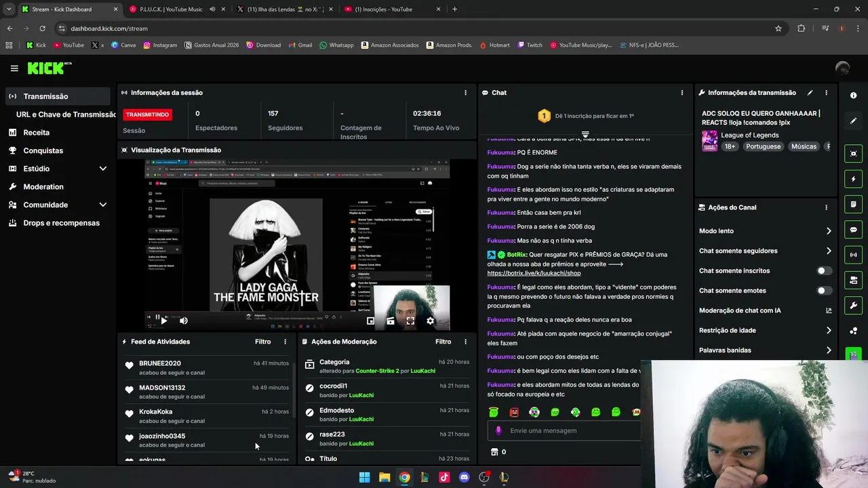
Task: Click LuuKachi name in cocrodil1 ban entry
Action: [x=361, y=395]
